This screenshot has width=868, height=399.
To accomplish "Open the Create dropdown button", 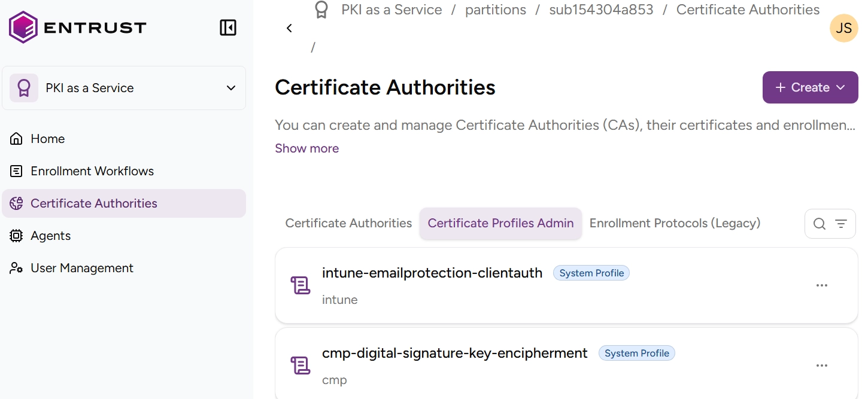I will (x=809, y=87).
